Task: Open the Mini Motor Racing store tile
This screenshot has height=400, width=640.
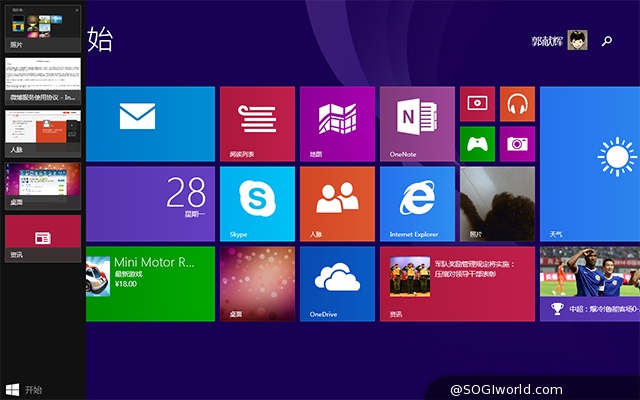Action: pos(150,284)
